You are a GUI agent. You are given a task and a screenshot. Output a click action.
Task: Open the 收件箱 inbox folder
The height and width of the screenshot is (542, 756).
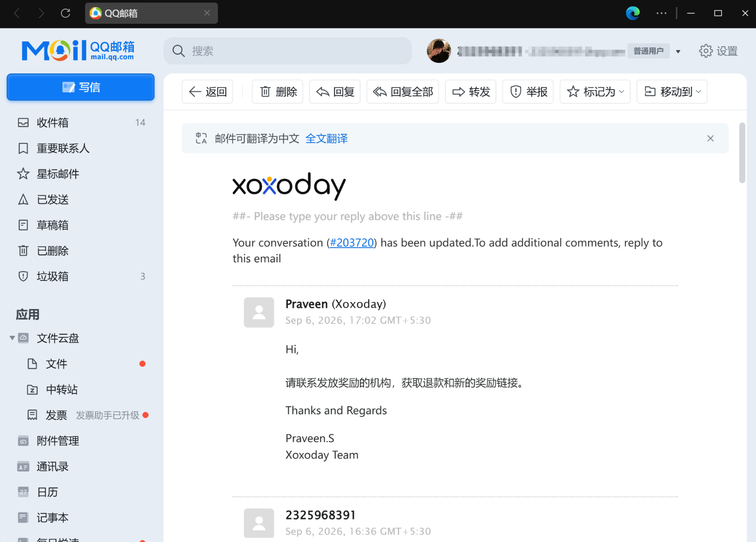(81, 122)
